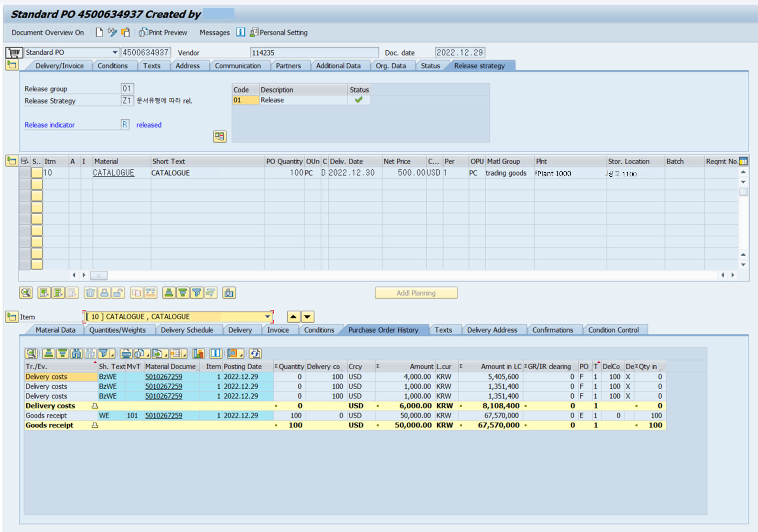Click the lock item padlock icon
Viewport: 758px width, 532px height.
[104, 293]
